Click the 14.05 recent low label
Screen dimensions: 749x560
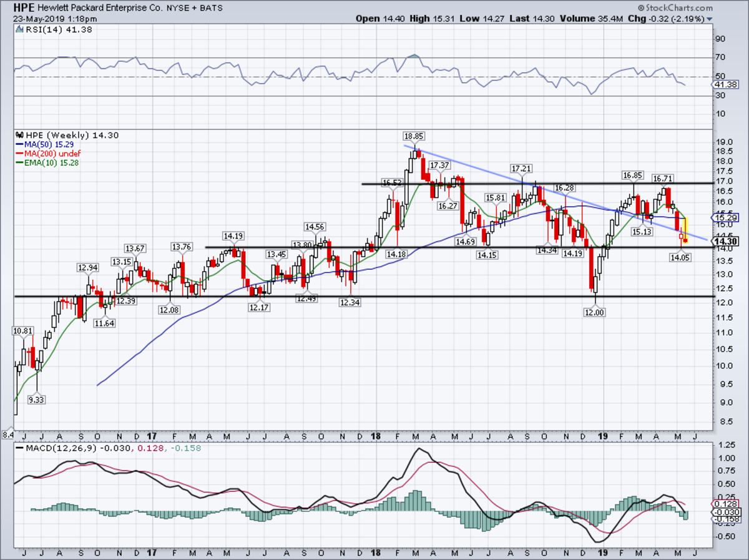[x=680, y=257]
